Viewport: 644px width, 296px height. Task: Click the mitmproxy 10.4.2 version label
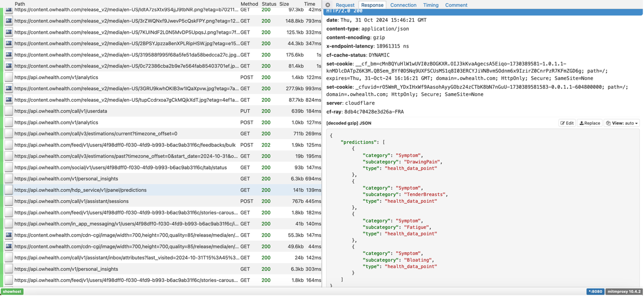(623, 291)
